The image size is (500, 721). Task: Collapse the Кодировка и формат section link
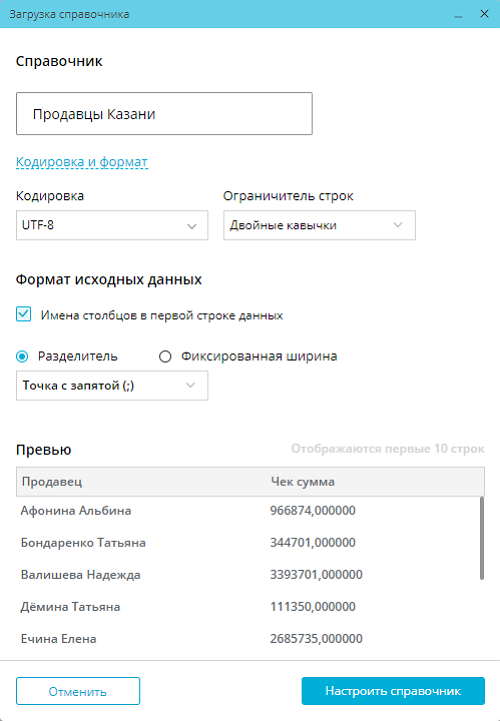82,162
